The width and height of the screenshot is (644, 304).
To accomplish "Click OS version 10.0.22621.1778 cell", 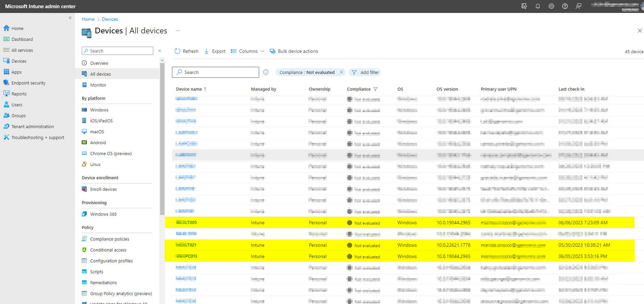I will 453,245.
